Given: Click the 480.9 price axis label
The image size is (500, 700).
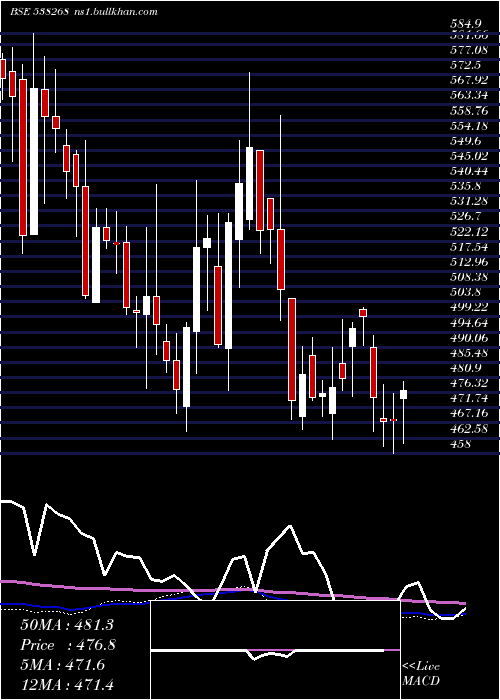Looking at the screenshot, I should [465, 368].
